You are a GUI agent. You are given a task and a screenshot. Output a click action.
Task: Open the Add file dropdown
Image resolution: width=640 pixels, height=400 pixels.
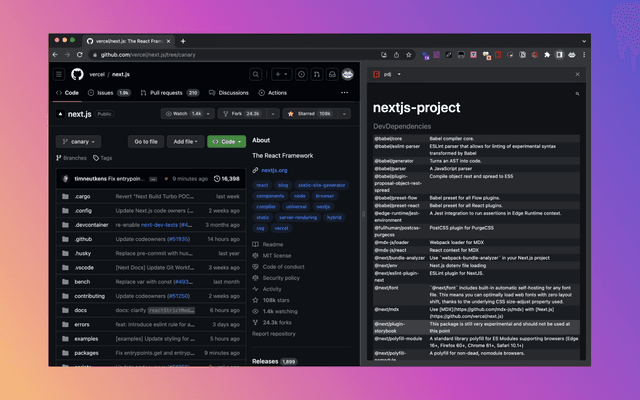coord(186,142)
